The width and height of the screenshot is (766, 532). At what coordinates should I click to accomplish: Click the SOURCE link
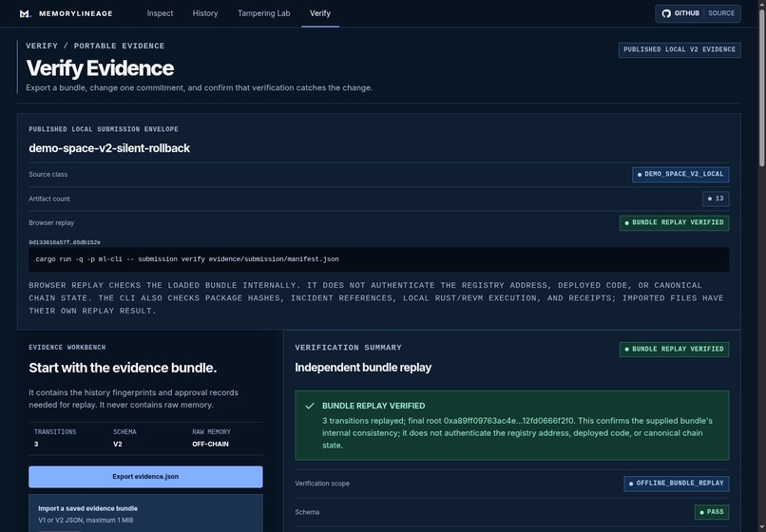point(721,13)
